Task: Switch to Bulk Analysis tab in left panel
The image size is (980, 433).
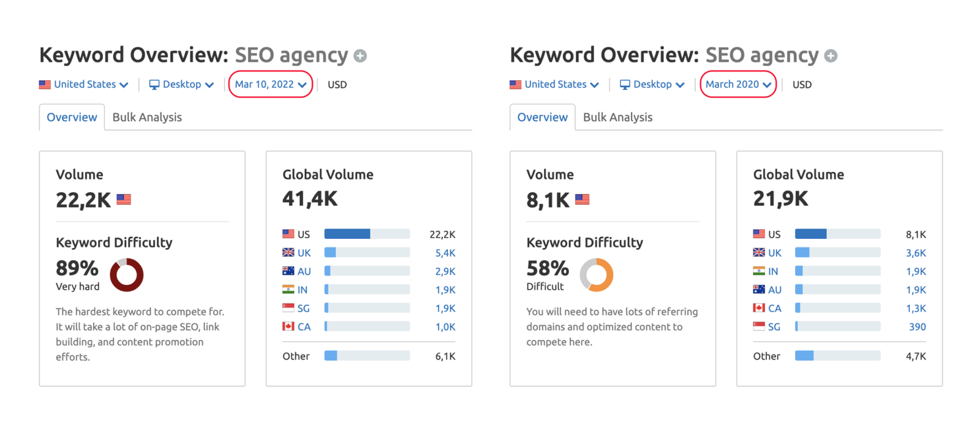Action: point(147,117)
